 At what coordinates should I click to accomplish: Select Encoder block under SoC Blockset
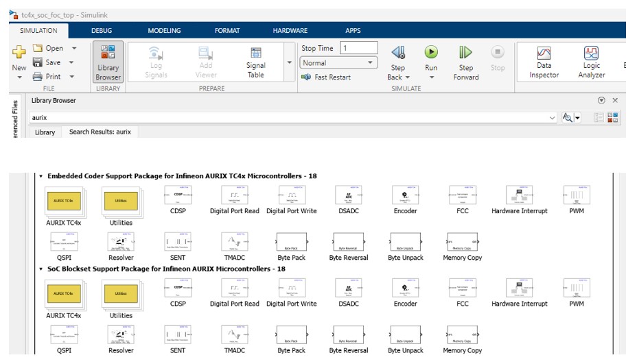[x=406, y=293]
